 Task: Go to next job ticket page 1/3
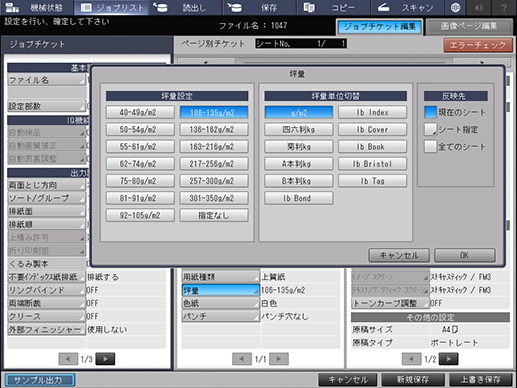[x=105, y=359]
